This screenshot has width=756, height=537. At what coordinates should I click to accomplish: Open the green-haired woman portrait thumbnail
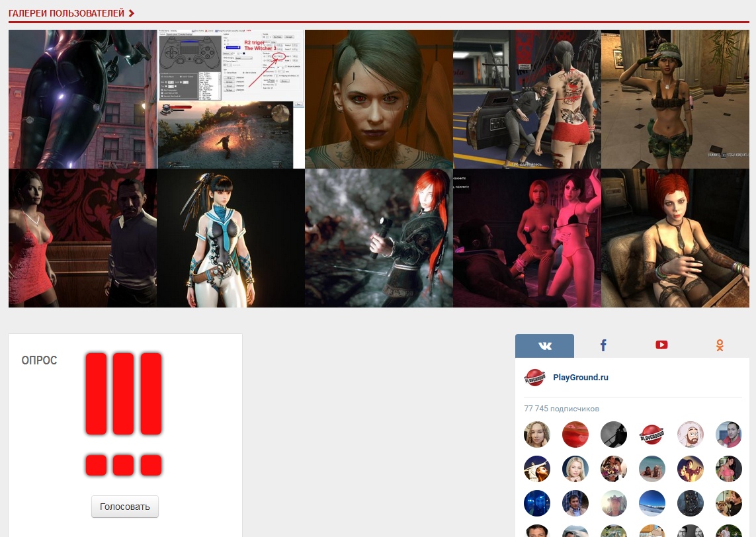(x=379, y=99)
